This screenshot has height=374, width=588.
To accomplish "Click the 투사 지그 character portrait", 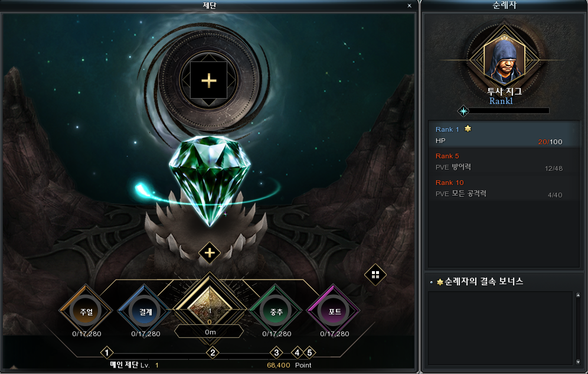I will [x=504, y=60].
